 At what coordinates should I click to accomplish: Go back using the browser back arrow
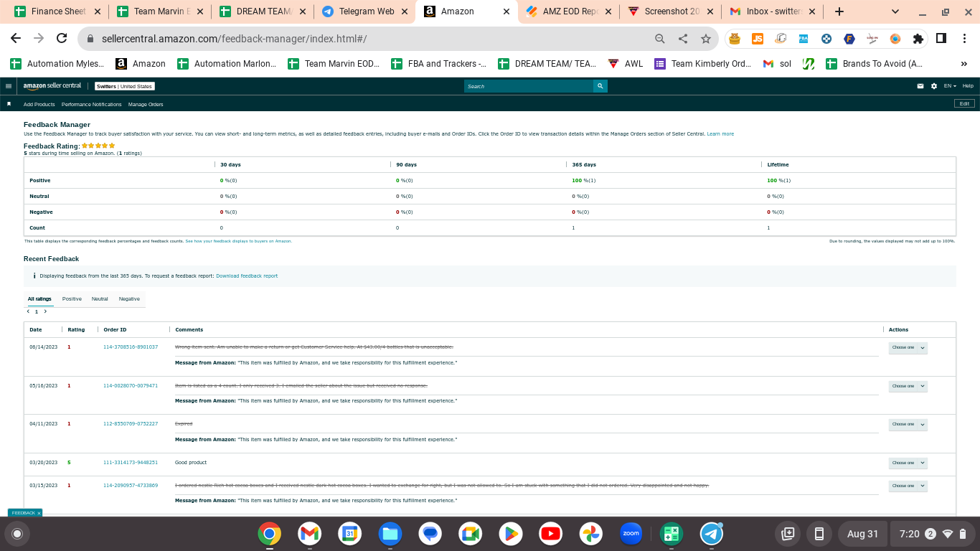[x=16, y=39]
